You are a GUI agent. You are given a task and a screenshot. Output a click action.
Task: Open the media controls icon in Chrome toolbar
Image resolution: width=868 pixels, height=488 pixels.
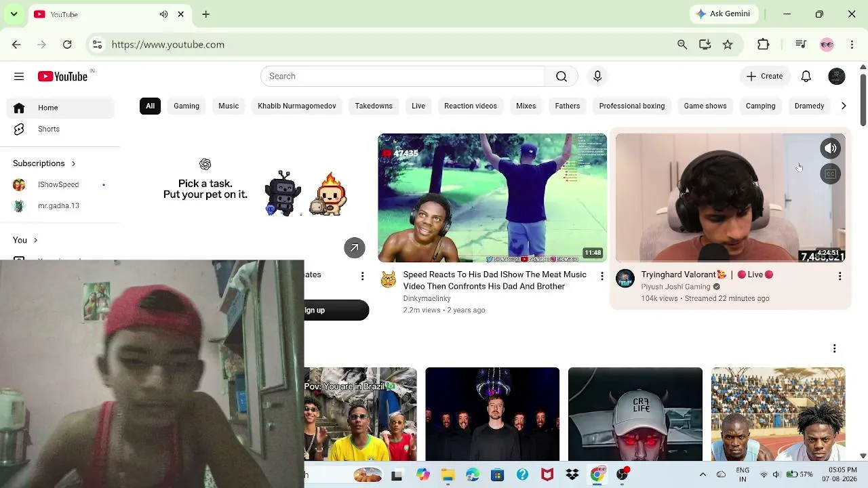(x=801, y=45)
